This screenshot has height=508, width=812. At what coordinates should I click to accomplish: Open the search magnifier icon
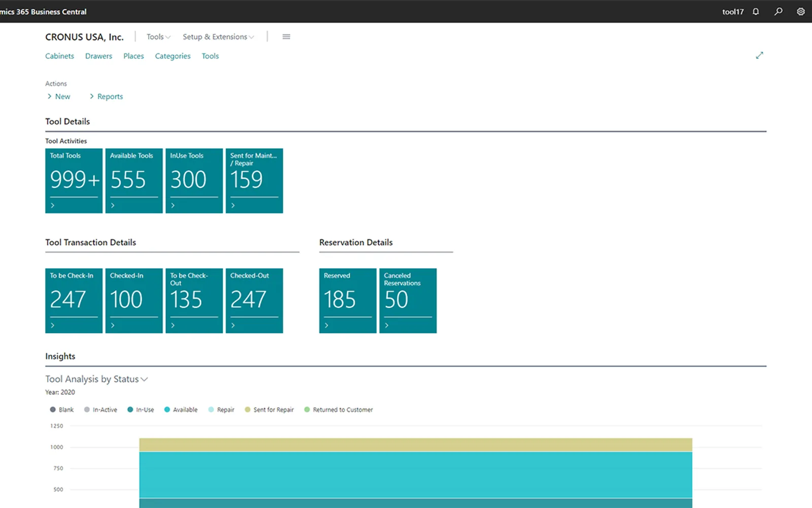coord(778,11)
